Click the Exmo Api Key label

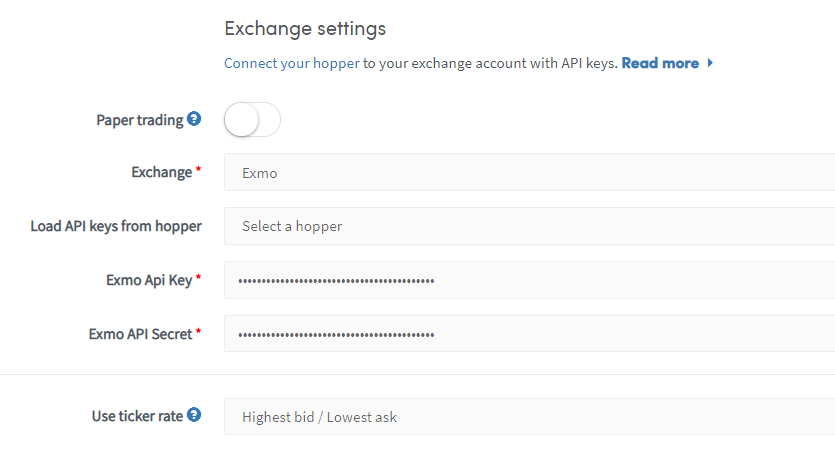tap(149, 280)
